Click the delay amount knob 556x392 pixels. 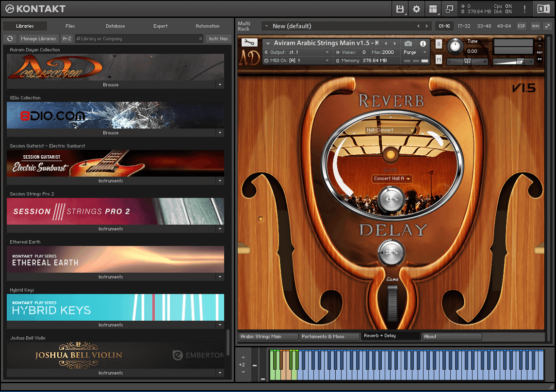(x=391, y=252)
